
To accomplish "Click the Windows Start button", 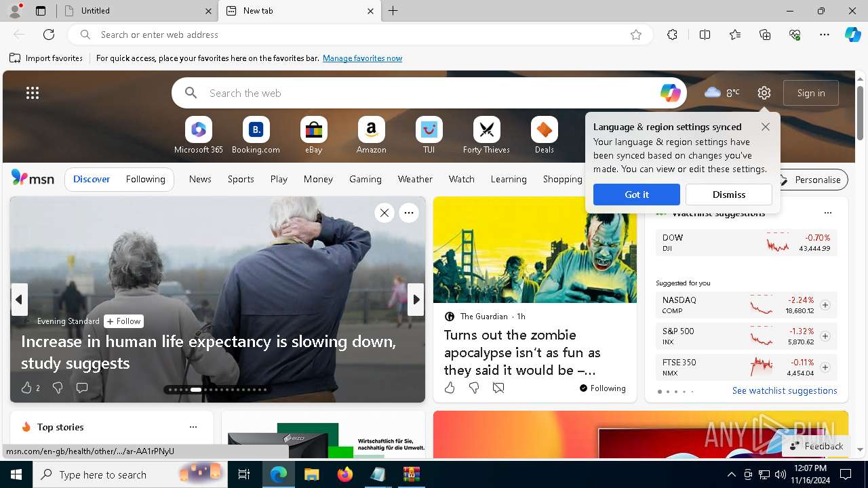I will tap(16, 474).
